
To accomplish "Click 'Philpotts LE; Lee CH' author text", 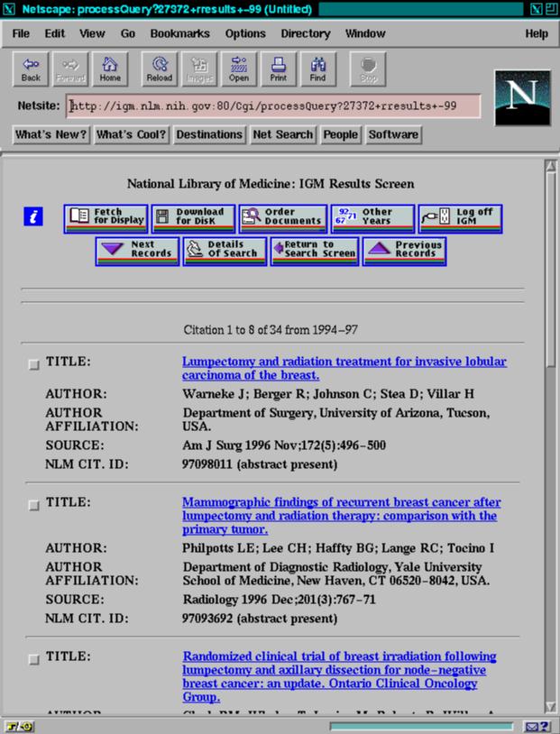I will click(x=244, y=547).
